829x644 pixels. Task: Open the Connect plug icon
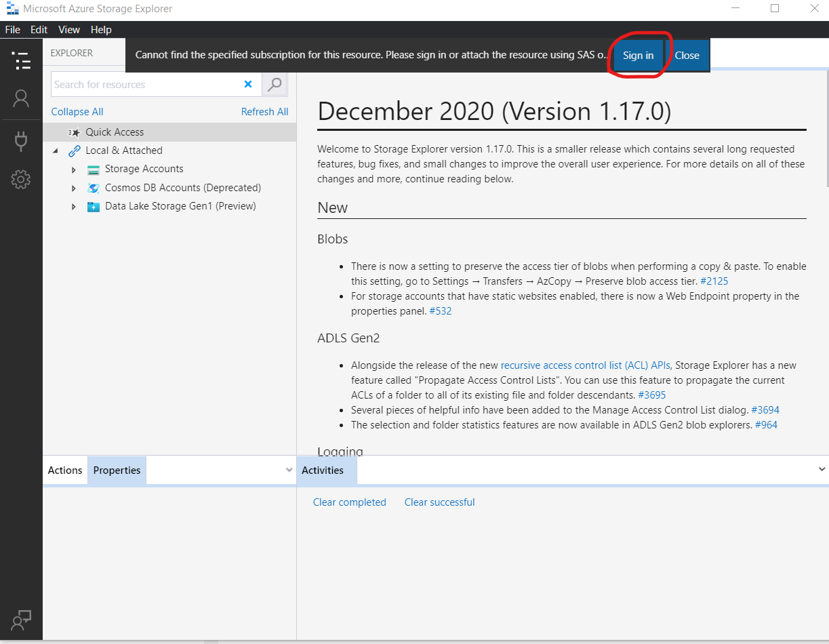point(21,141)
